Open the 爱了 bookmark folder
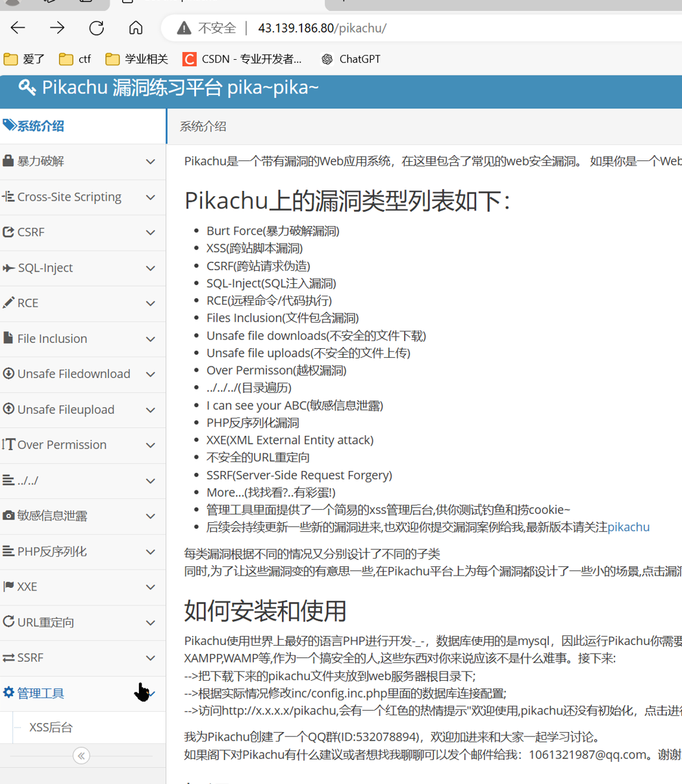682x784 pixels. coord(24,59)
